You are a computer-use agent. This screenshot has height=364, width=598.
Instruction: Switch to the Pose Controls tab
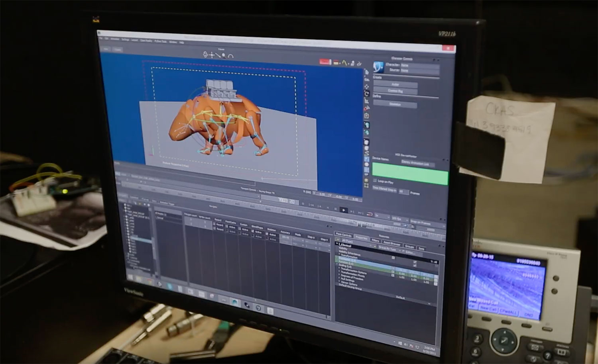[x=344, y=234]
